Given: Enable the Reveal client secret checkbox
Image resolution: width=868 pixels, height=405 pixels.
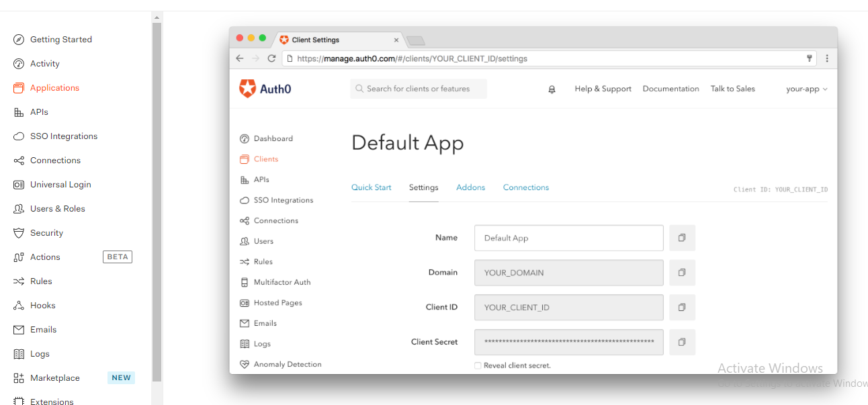Looking at the screenshot, I should click(478, 365).
